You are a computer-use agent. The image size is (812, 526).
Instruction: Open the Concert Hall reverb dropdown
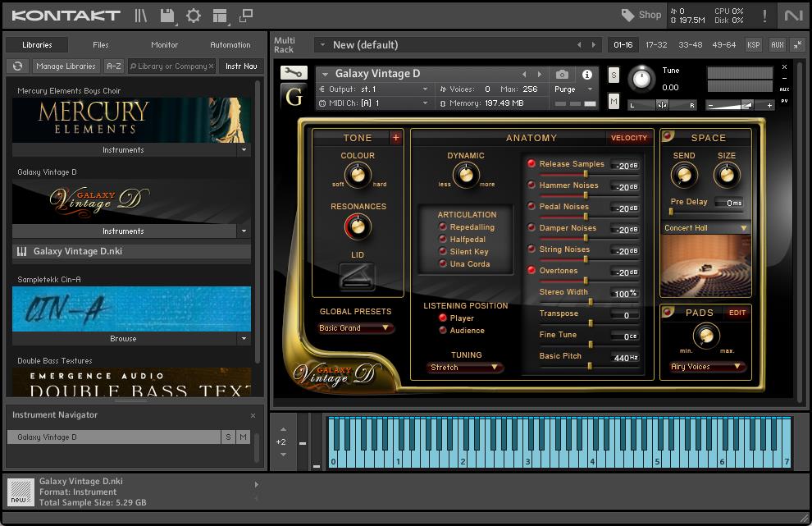point(705,228)
